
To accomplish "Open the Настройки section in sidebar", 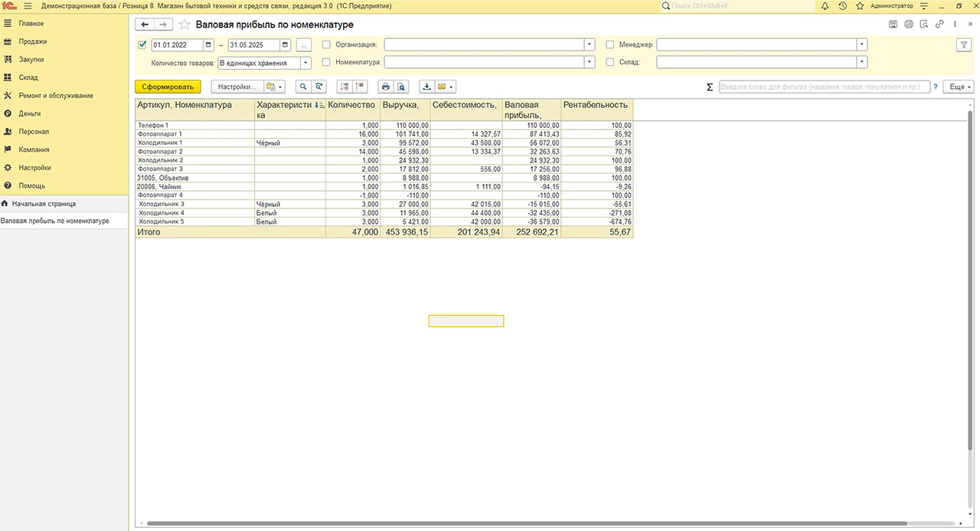I will tap(64, 168).
